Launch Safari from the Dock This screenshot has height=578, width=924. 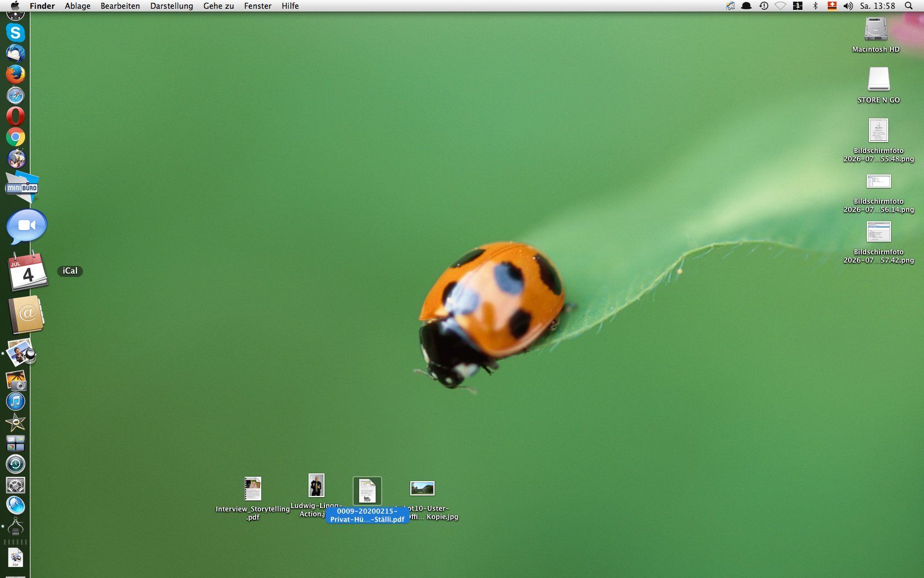click(15, 95)
